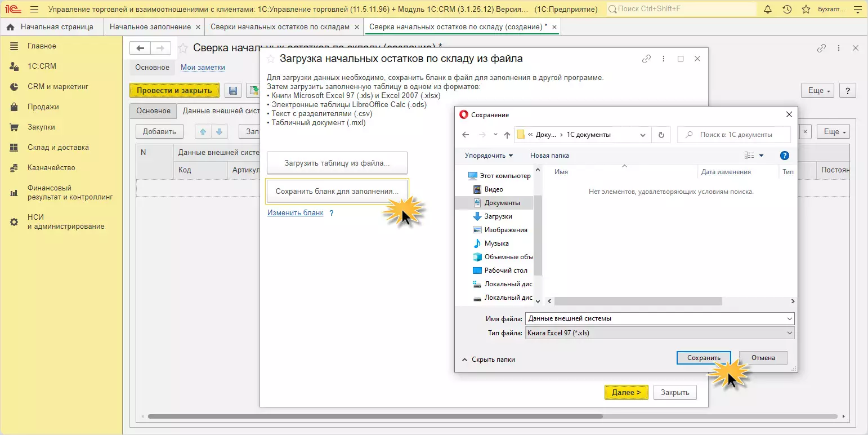Expand the Упорядочить dropdown menu
Image resolution: width=868 pixels, height=435 pixels.
tap(489, 156)
